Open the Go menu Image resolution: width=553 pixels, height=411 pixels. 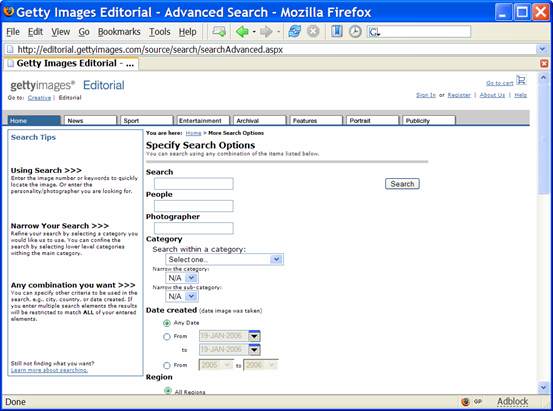click(x=84, y=32)
